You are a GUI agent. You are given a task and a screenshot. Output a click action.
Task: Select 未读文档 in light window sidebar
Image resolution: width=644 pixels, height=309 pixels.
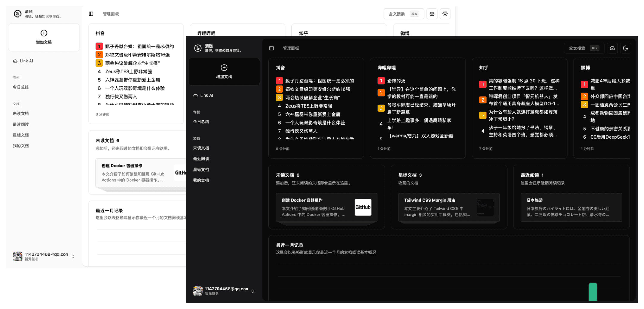(21, 114)
